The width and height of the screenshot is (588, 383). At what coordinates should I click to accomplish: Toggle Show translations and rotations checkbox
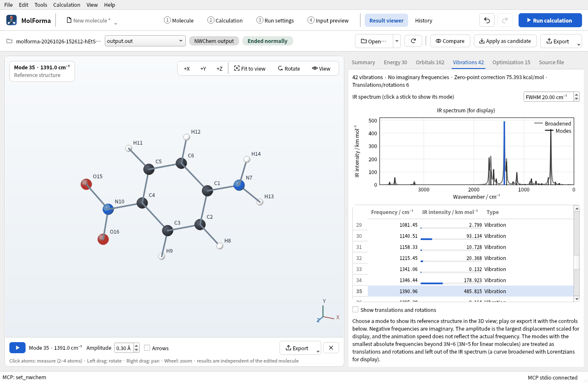pyautogui.click(x=355, y=309)
